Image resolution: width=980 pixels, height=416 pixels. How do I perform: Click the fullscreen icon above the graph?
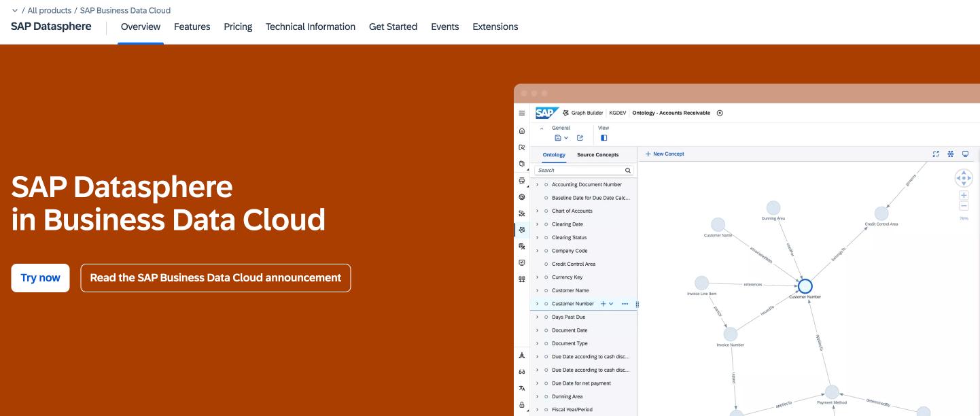click(936, 154)
